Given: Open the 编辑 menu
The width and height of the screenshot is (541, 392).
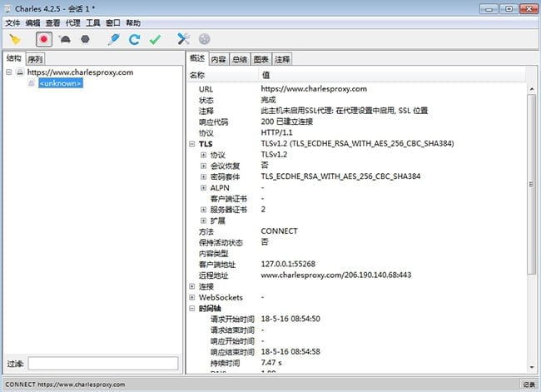Looking at the screenshot, I should click(32, 23).
